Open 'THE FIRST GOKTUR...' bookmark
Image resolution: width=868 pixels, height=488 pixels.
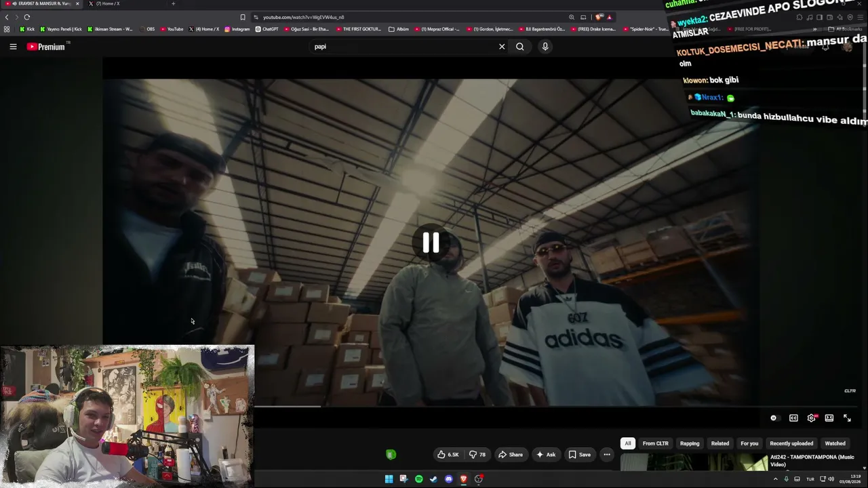coord(358,29)
